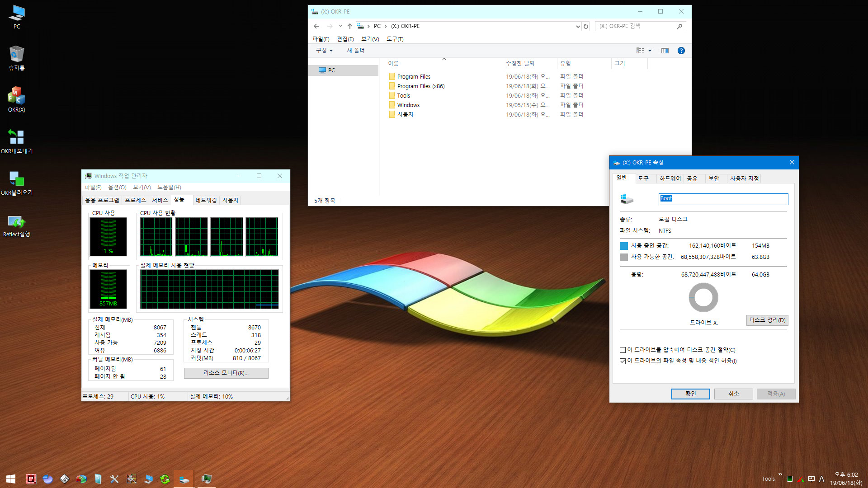Select the Windows folder in file list
The height and width of the screenshot is (488, 868).
tap(408, 105)
